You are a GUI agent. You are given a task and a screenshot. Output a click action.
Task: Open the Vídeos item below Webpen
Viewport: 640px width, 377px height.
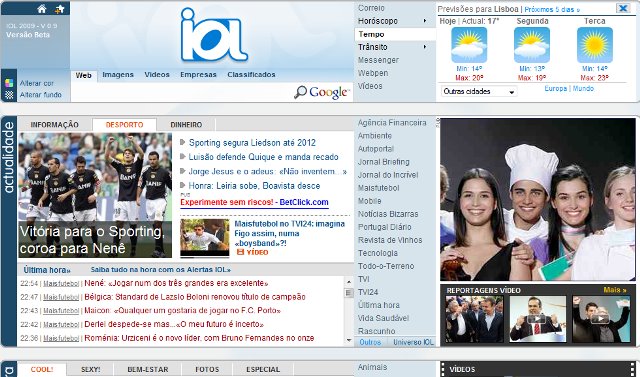point(370,86)
